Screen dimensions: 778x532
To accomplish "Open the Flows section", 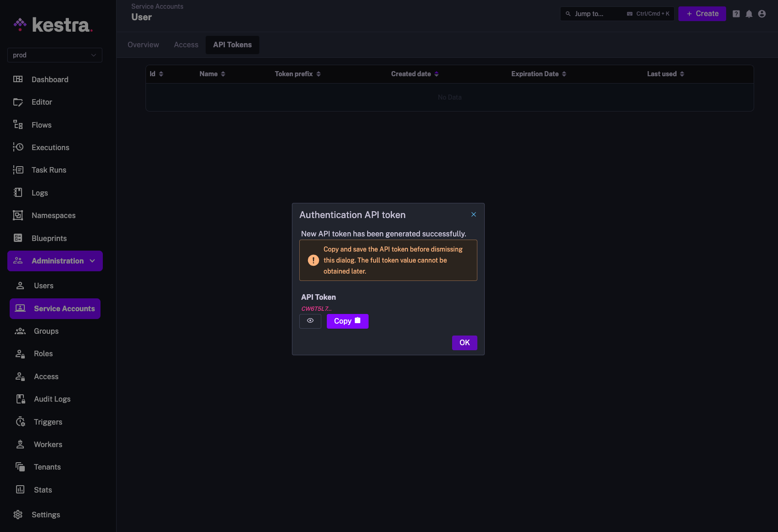I will tap(41, 124).
